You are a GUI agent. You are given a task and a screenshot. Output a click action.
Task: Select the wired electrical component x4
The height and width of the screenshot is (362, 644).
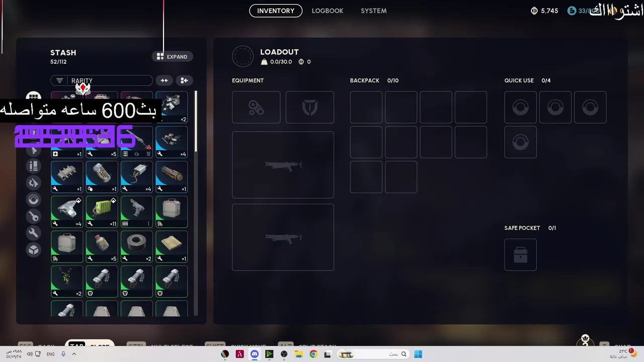click(x=136, y=176)
